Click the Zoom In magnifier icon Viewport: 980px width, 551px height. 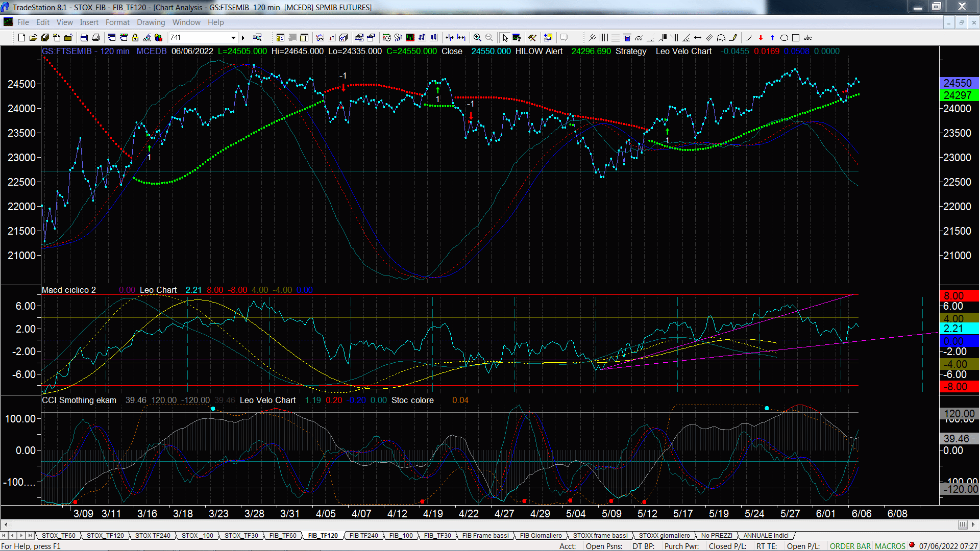point(477,38)
